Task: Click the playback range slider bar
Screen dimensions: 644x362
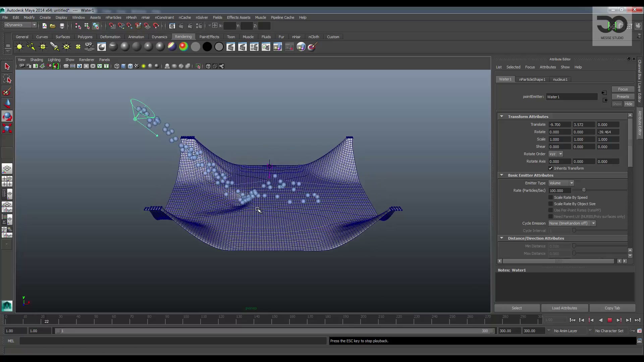Action: [x=274, y=331]
